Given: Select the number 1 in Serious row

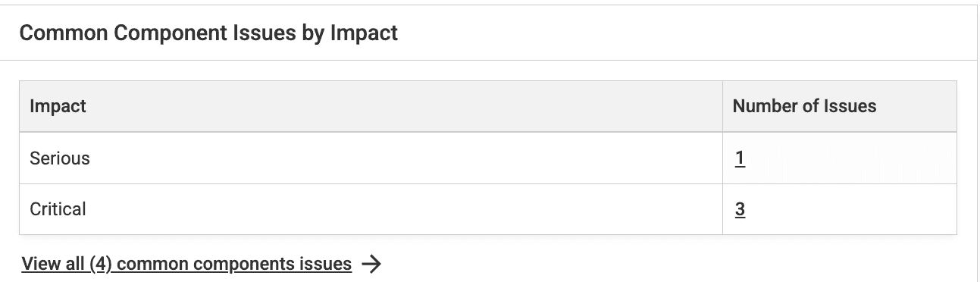Looking at the screenshot, I should [x=740, y=158].
